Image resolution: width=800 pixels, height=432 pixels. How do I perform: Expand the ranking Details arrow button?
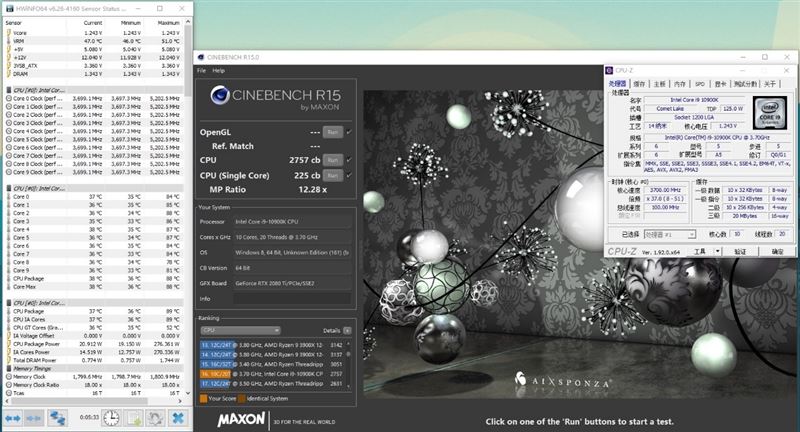click(347, 330)
